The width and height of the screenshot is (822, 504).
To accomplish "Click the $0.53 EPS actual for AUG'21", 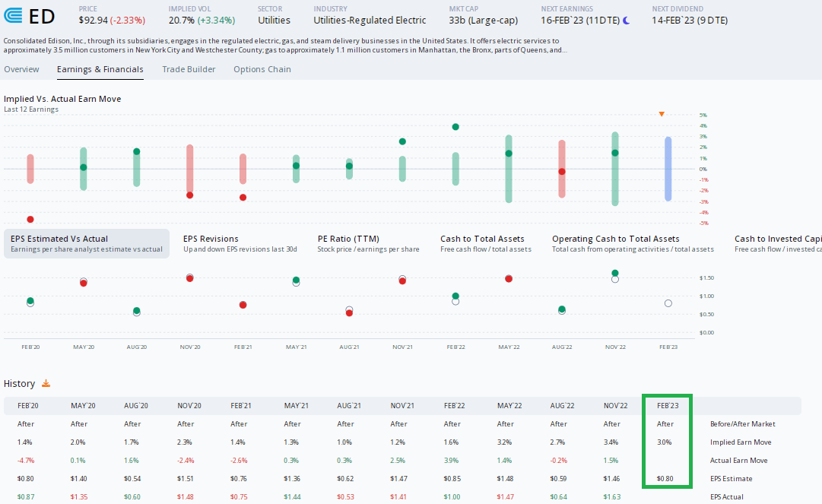I will click(345, 496).
